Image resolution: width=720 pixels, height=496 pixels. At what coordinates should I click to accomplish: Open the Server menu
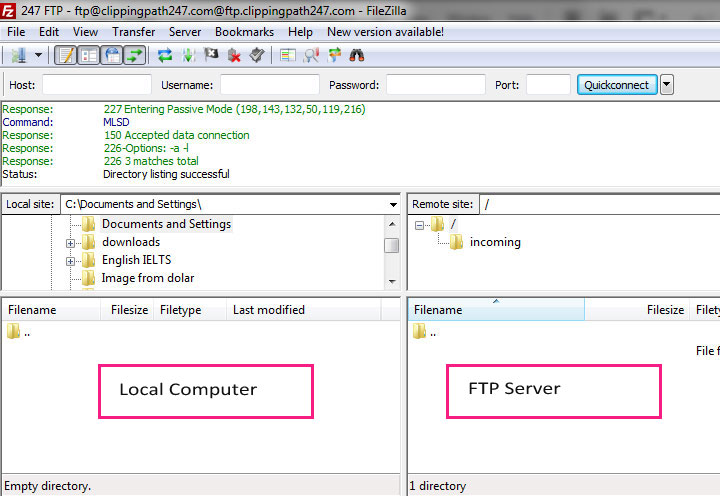pos(185,32)
